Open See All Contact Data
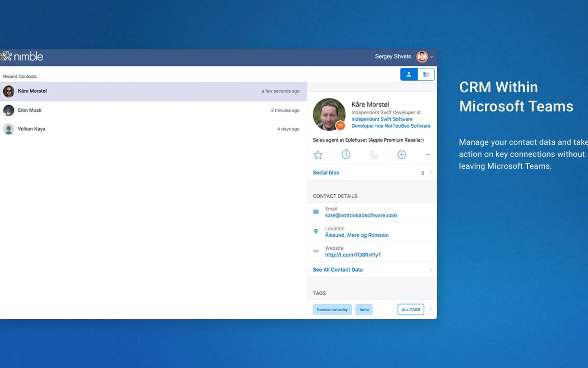Viewport: 588px width, 368px height. [x=372, y=270]
